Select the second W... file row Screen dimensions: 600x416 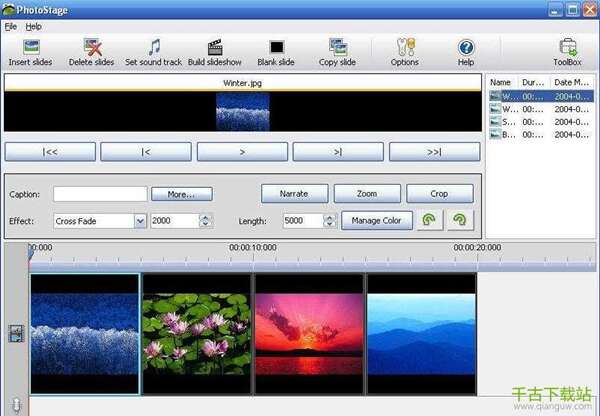point(541,109)
